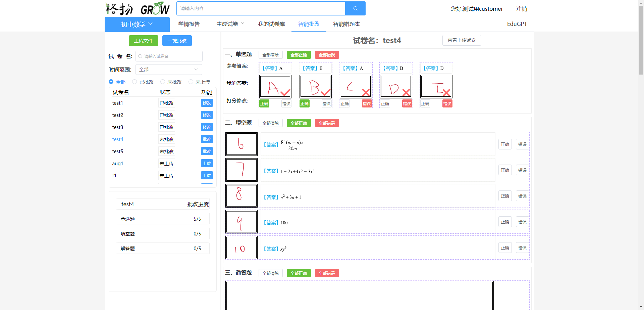644x310 pixels.
Task: Click 修改 button for test2
Action: tap(207, 115)
